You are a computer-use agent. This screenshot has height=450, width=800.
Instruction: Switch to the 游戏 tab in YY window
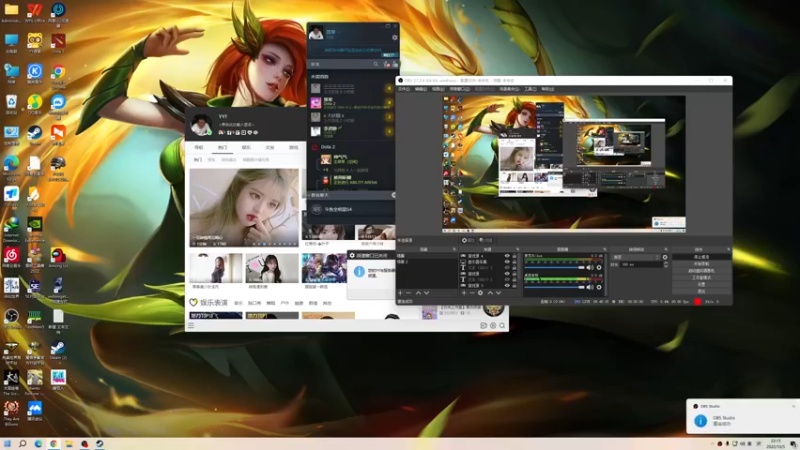(293, 147)
